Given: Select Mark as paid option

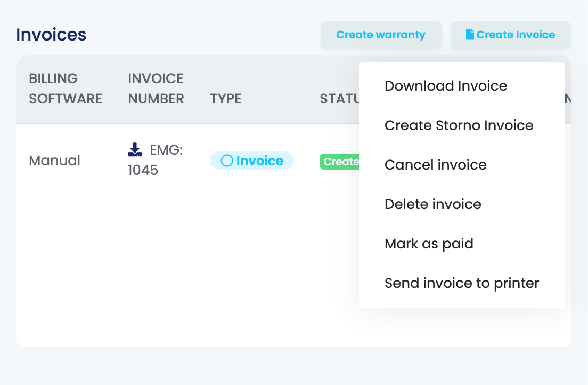Looking at the screenshot, I should click(x=462, y=243).
